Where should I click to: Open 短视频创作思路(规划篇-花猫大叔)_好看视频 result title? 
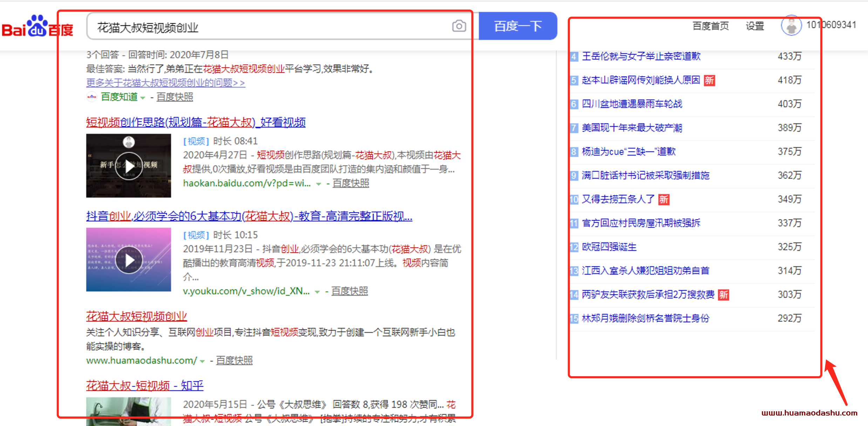point(196,122)
